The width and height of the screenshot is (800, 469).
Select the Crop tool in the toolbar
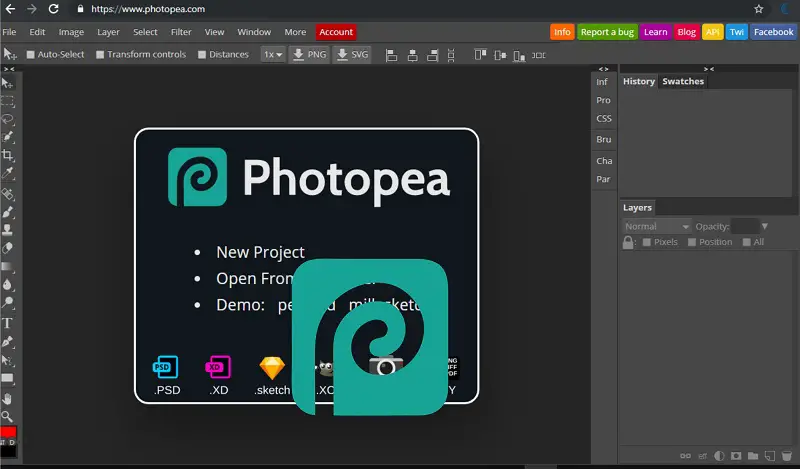click(8, 155)
